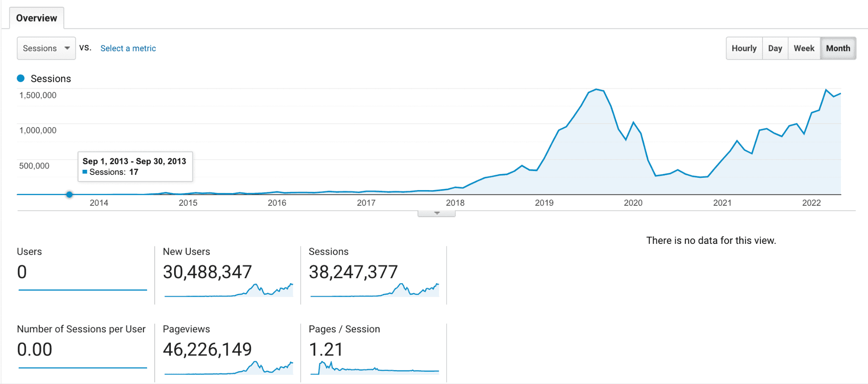Viewport: 868px width, 384px height.
Task: Click the dropdown arrow inside the Sessions selector
Action: pos(67,48)
